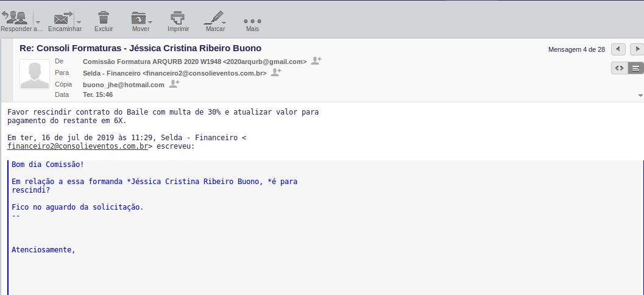Add buono_jhe@hotmail.com to contacts
The image size is (644, 295).
pyautogui.click(x=174, y=84)
